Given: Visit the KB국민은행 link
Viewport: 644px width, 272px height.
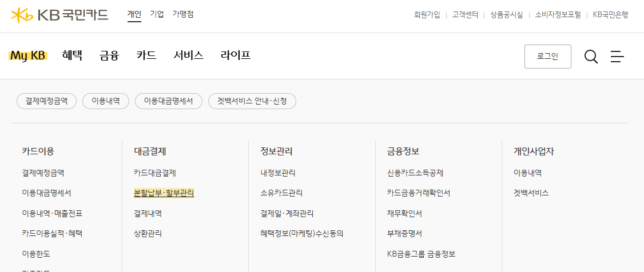Looking at the screenshot, I should pyautogui.click(x=610, y=15).
